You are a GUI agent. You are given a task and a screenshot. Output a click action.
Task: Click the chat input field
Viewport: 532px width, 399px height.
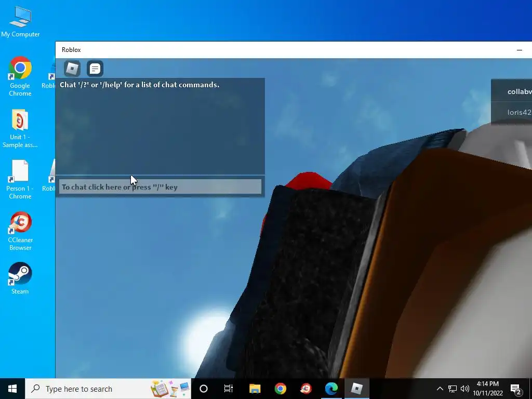pos(160,187)
